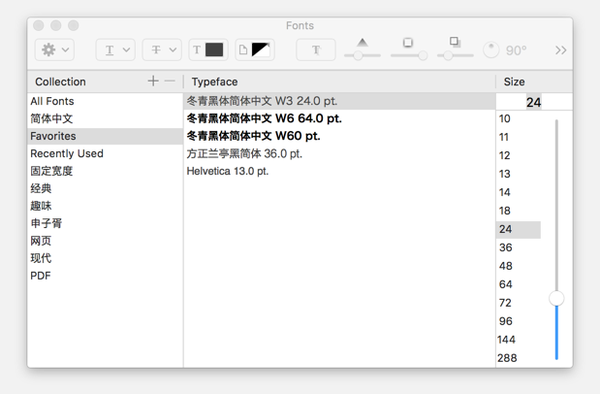
Task: Select font size 48
Action: 518,266
